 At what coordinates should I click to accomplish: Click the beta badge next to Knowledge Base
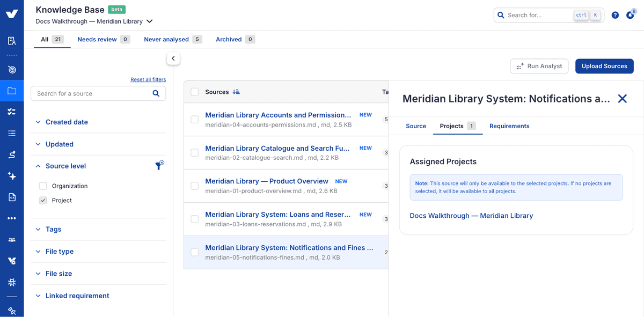[x=117, y=9]
